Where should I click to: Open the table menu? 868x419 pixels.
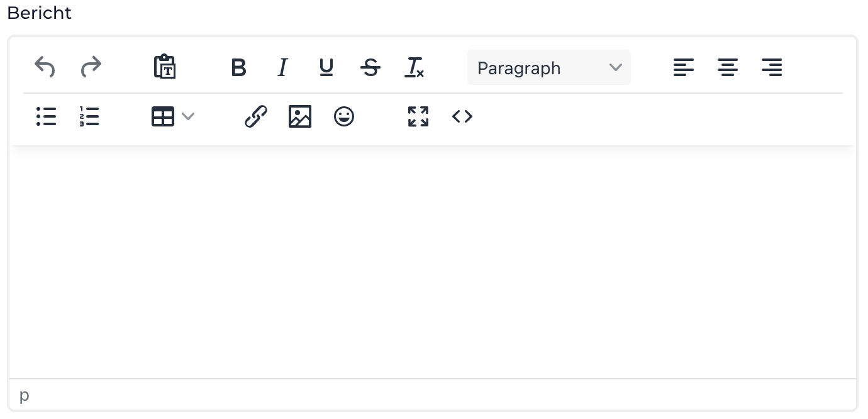164,116
